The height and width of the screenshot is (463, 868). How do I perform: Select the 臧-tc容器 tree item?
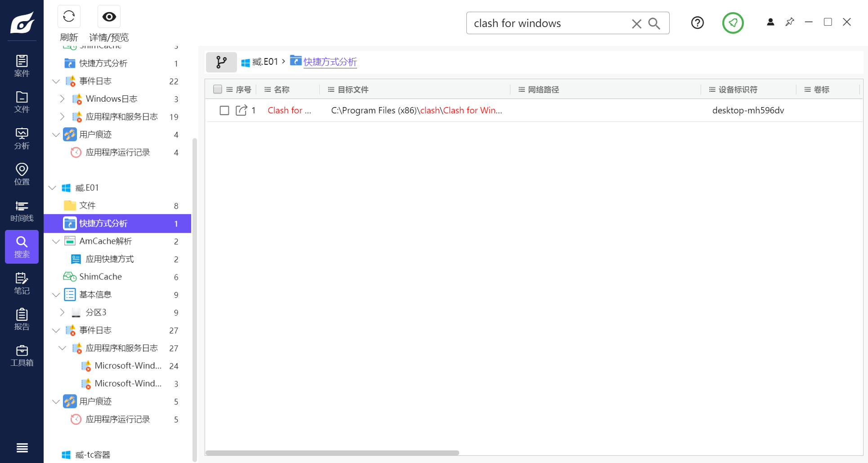pos(117,455)
